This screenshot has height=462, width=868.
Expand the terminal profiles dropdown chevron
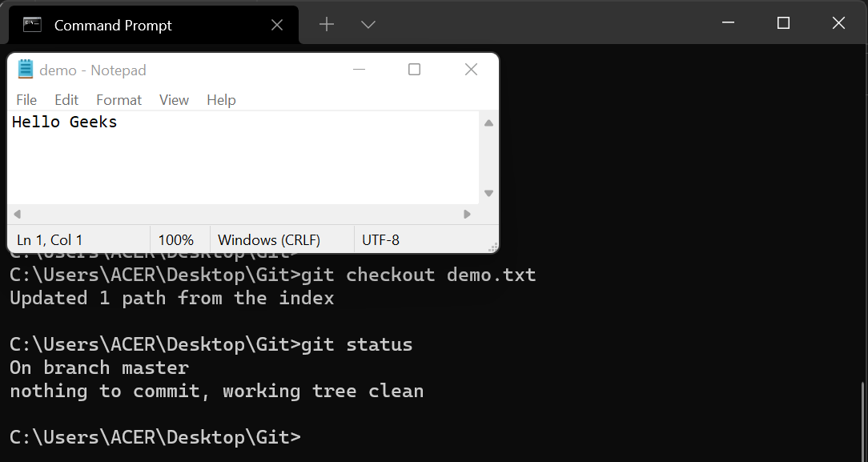click(368, 24)
